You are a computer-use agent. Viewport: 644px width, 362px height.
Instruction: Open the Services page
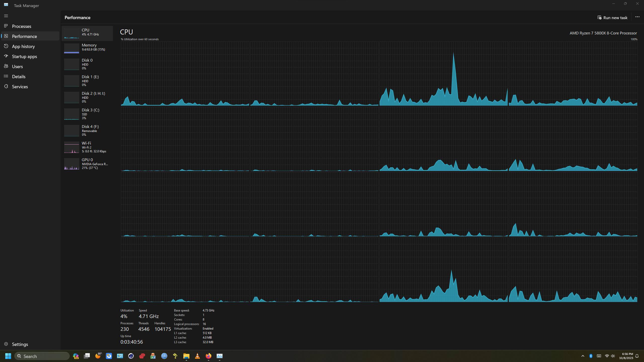[x=20, y=87]
